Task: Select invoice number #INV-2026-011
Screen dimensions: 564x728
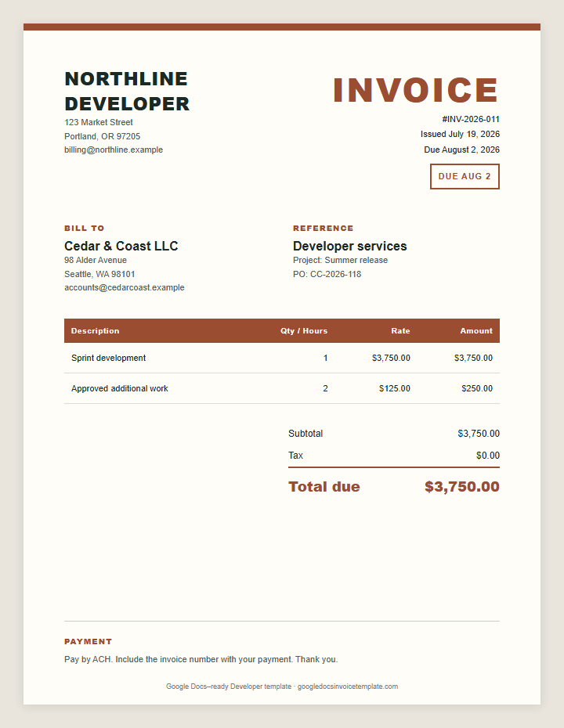Action: pos(471,119)
